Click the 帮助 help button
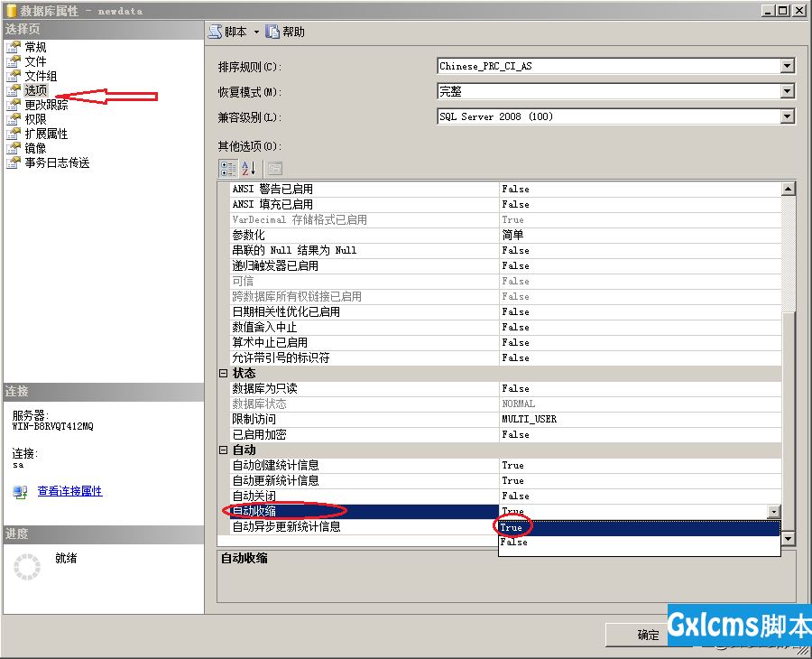This screenshot has height=659, width=812. [285, 32]
